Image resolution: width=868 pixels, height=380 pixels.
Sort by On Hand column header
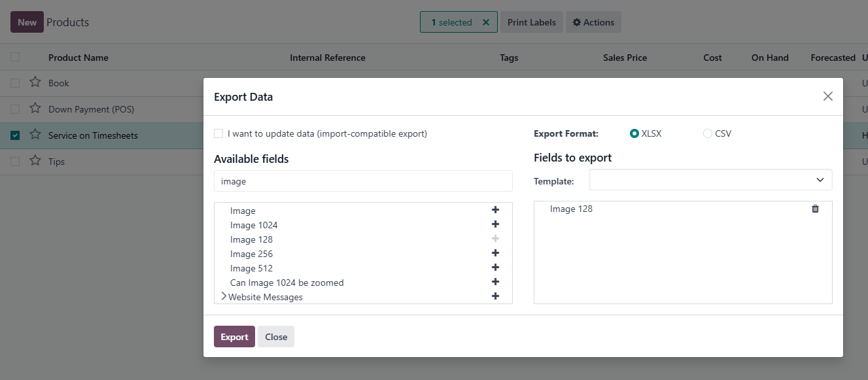click(770, 58)
